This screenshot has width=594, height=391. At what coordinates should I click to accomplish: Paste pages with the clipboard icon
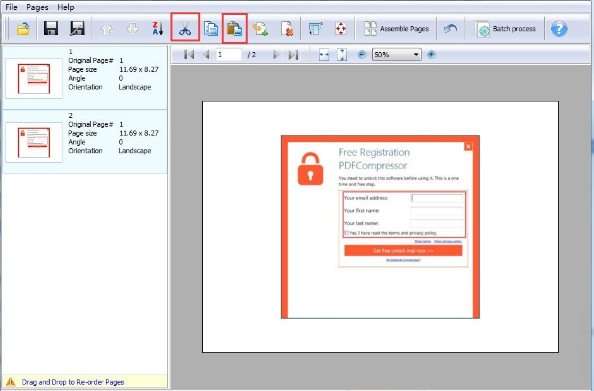point(234,29)
